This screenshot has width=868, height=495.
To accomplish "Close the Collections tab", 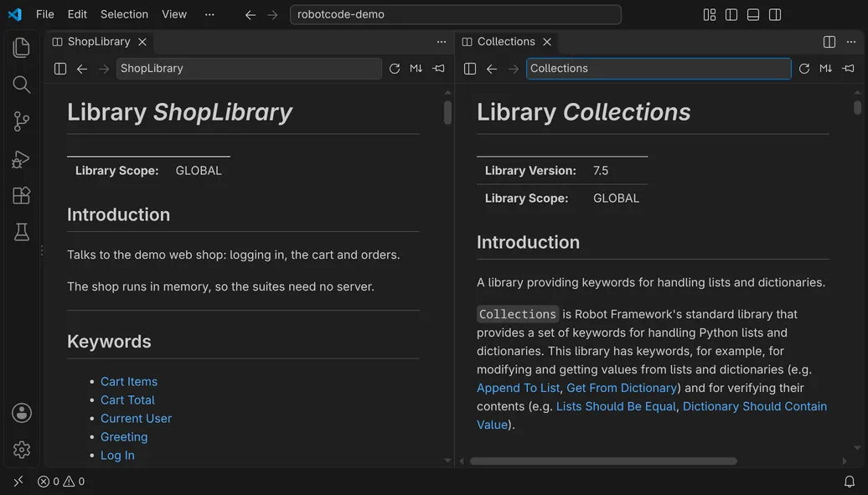I will click(x=547, y=42).
